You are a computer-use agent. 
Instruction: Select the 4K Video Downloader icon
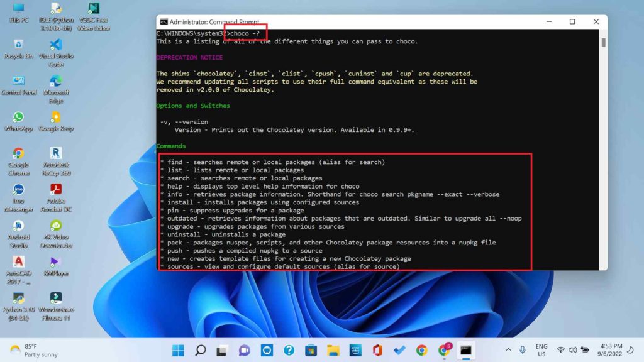point(56,234)
